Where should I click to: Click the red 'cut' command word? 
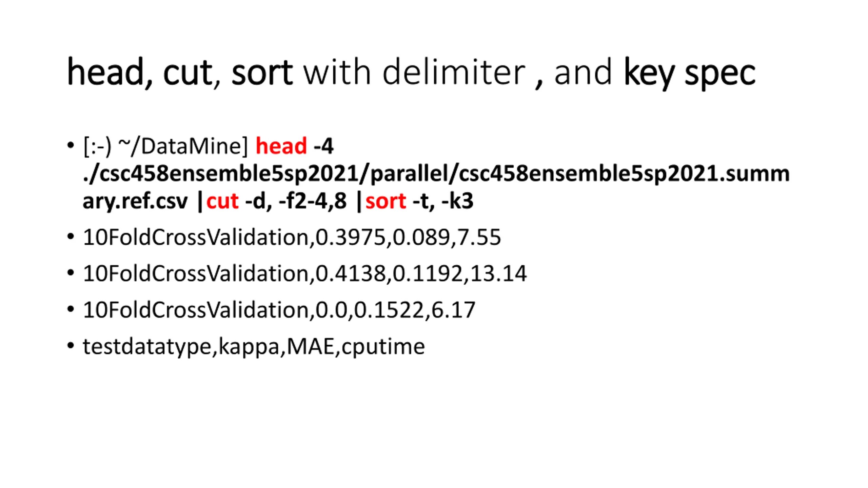[222, 201]
